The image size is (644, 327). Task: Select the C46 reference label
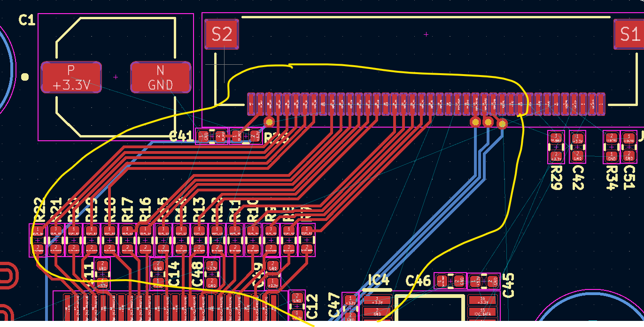pos(418,281)
